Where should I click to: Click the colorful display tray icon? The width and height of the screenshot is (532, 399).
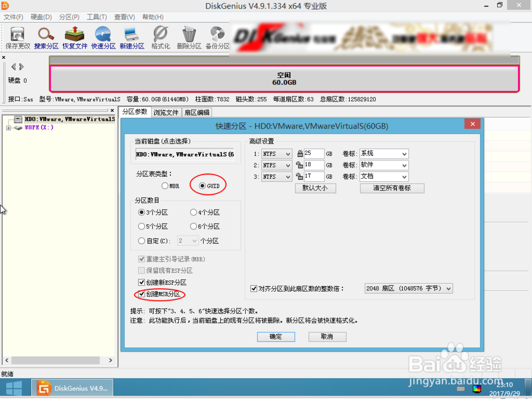477,388
